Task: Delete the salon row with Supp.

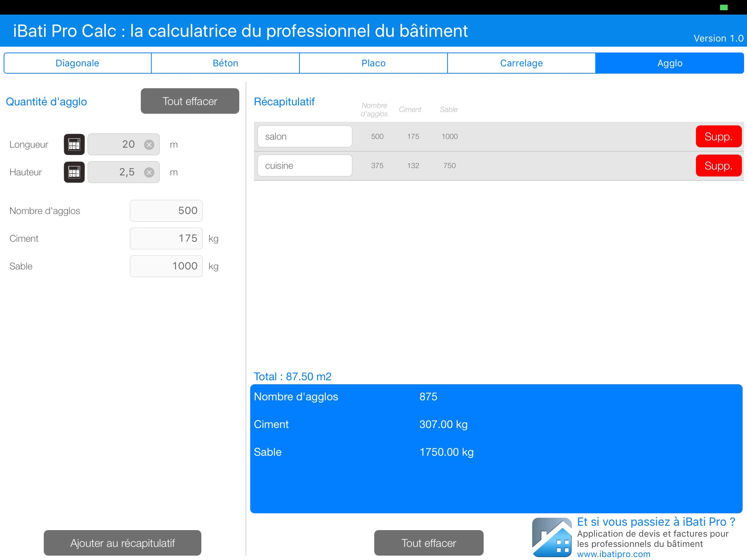Action: pos(719,136)
